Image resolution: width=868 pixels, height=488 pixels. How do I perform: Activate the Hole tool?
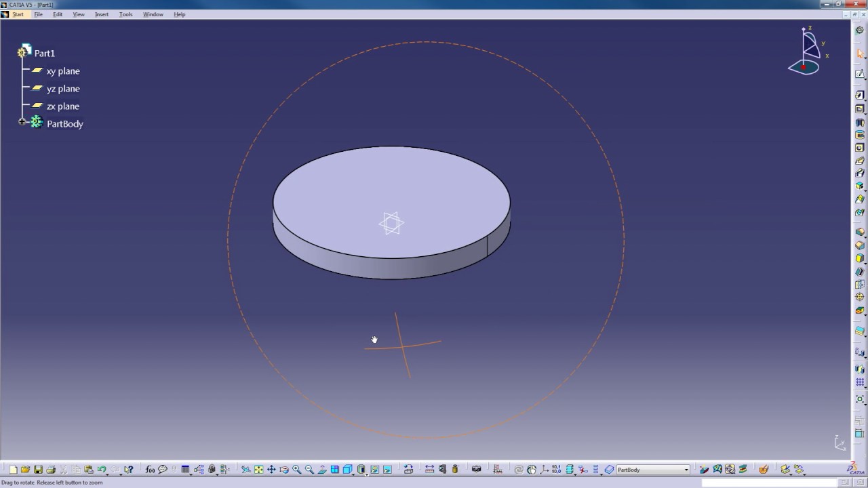coord(859,148)
